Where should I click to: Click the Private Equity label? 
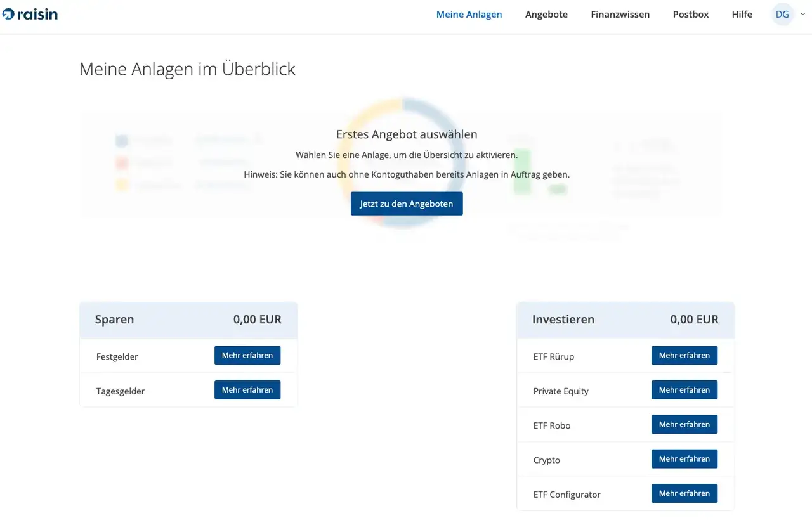point(561,391)
